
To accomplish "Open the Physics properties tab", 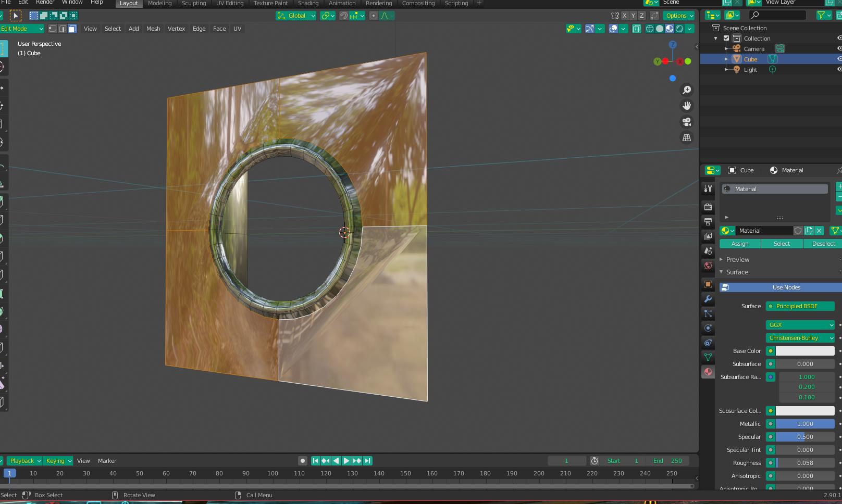I will coord(708,328).
